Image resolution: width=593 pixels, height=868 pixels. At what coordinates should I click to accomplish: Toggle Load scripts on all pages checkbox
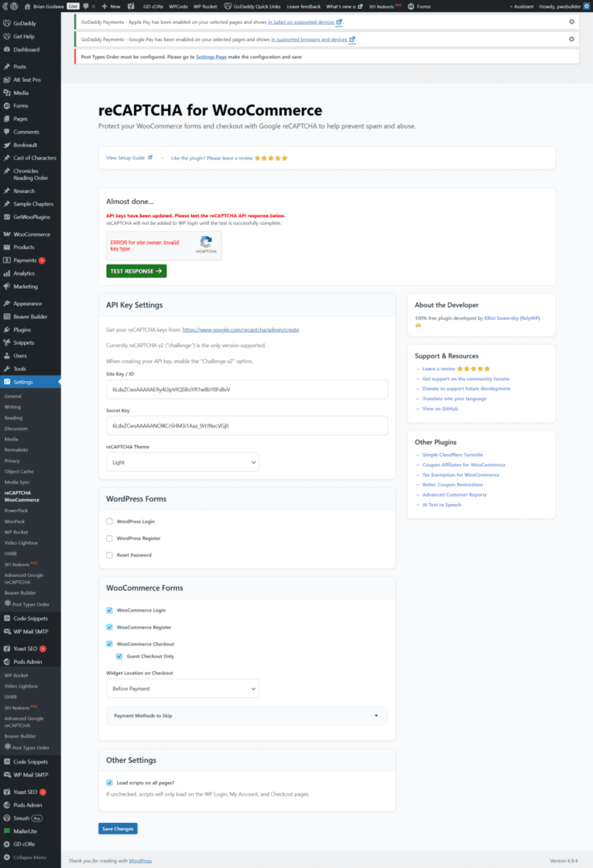tap(109, 783)
